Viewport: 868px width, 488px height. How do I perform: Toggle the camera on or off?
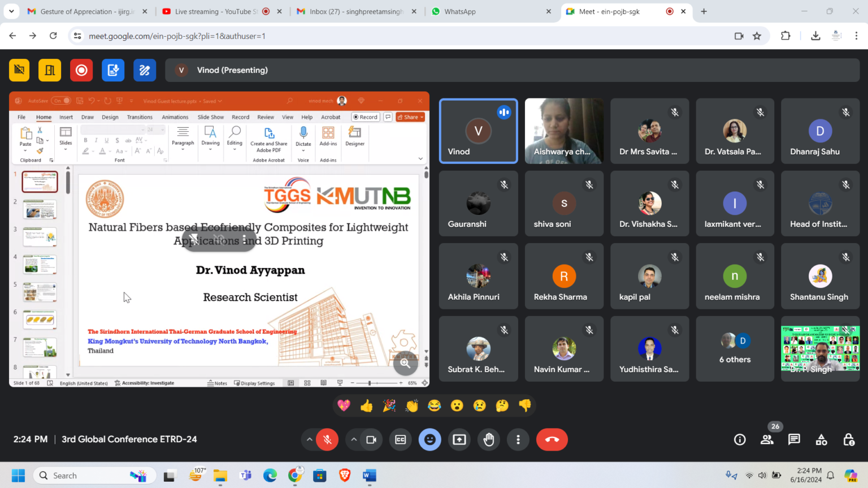tap(371, 439)
